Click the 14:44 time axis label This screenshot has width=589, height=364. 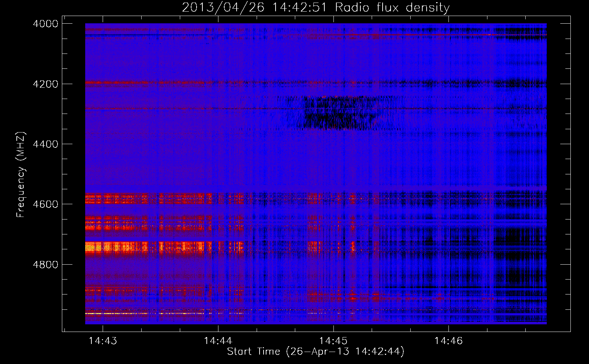(x=218, y=341)
